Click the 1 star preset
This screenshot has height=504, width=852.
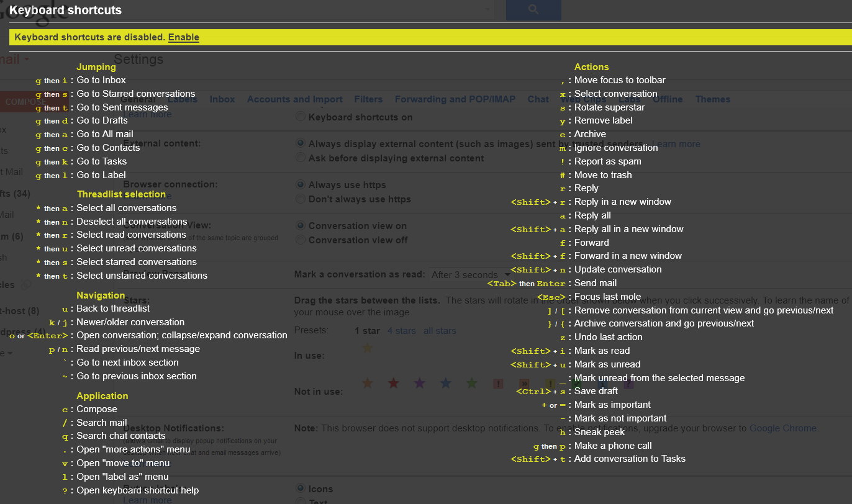[x=367, y=331]
